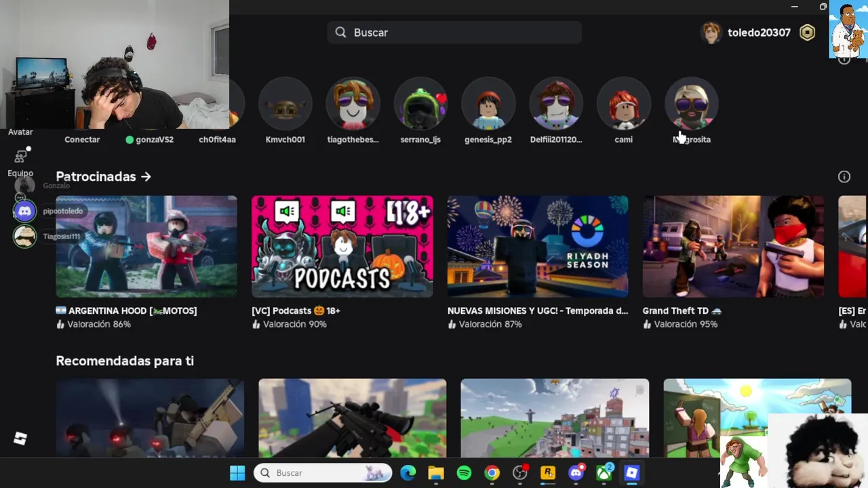Click Kmvch001 friend name label
Viewport: 868px width, 488px height.
[x=285, y=140]
